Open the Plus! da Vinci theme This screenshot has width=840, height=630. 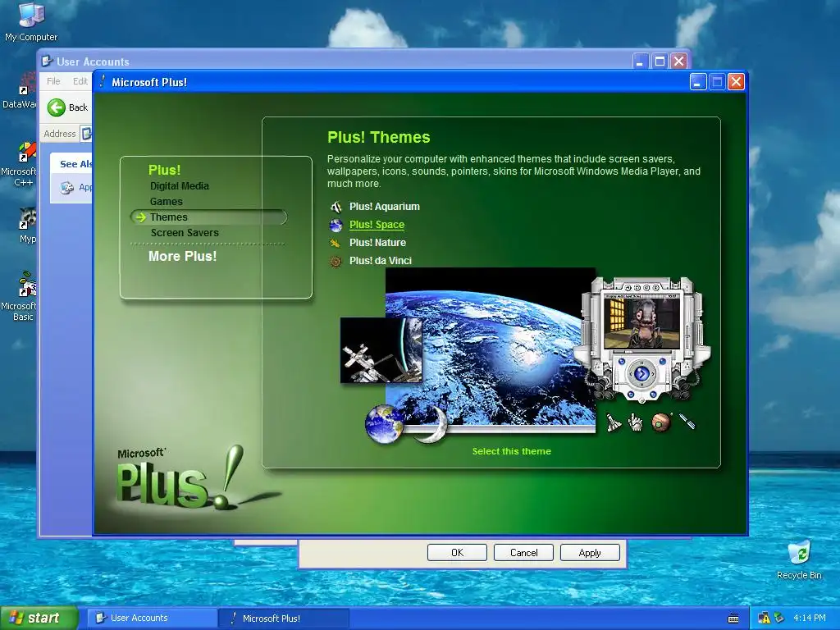[381, 260]
